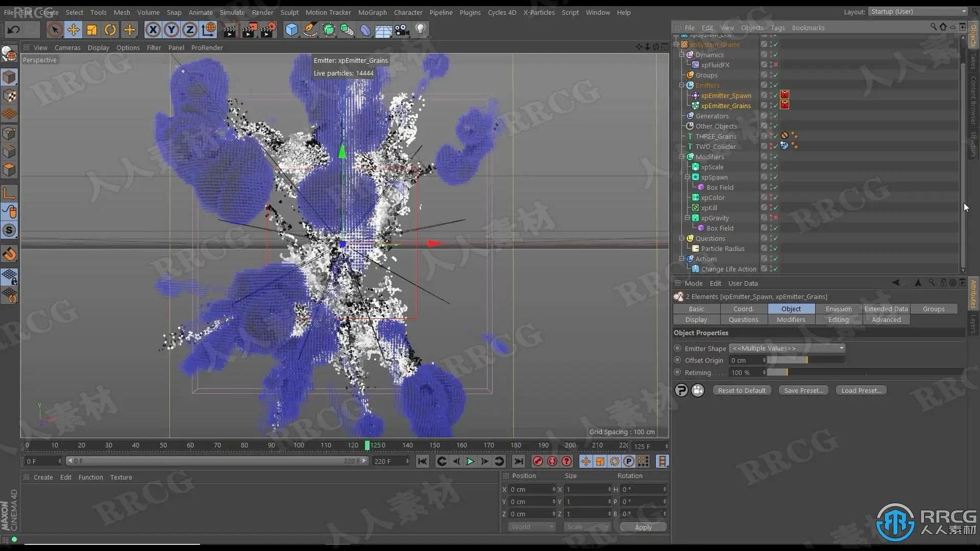This screenshot has height=551, width=980.
Task: Click the light bulb Light object icon
Action: tap(421, 30)
